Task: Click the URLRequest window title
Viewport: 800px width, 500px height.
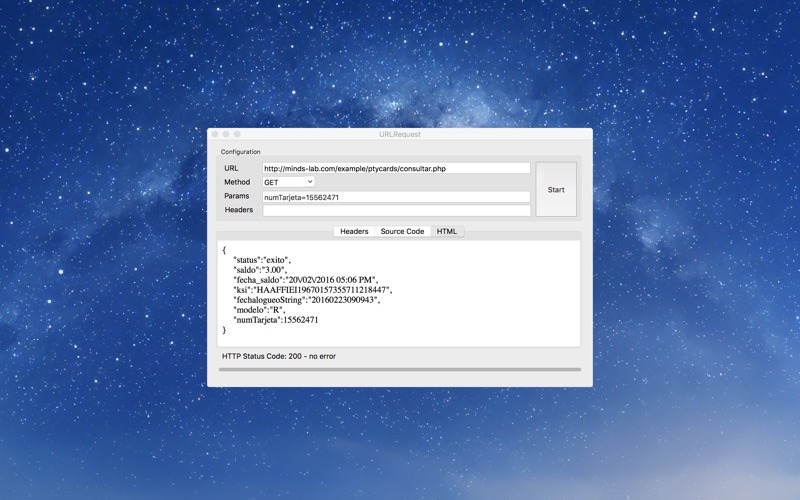Action: 399,134
